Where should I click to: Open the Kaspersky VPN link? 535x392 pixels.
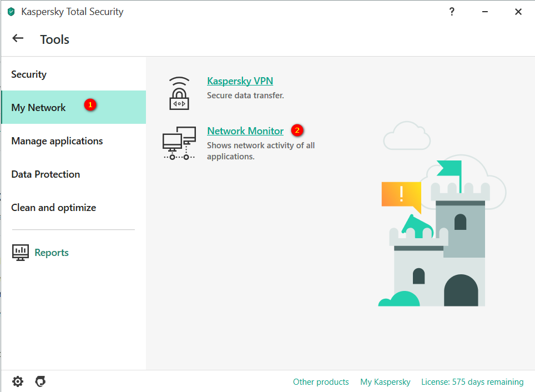[x=240, y=81]
